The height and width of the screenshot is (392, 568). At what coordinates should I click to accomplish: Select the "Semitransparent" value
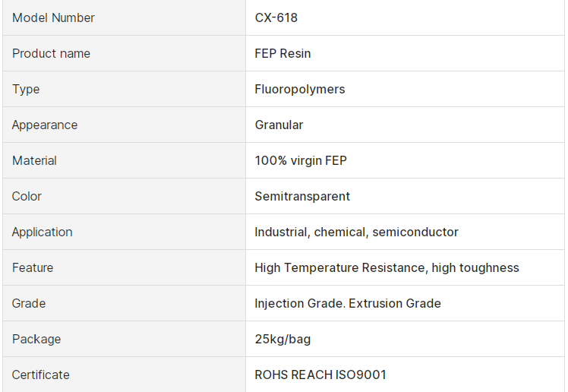tap(302, 196)
